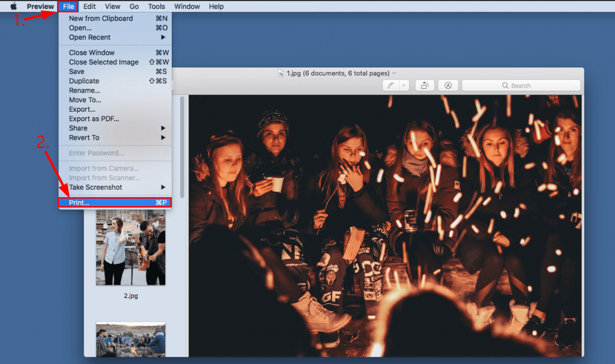This screenshot has height=364, width=615.
Task: Close the File menu in menu bar
Action: 68,6
